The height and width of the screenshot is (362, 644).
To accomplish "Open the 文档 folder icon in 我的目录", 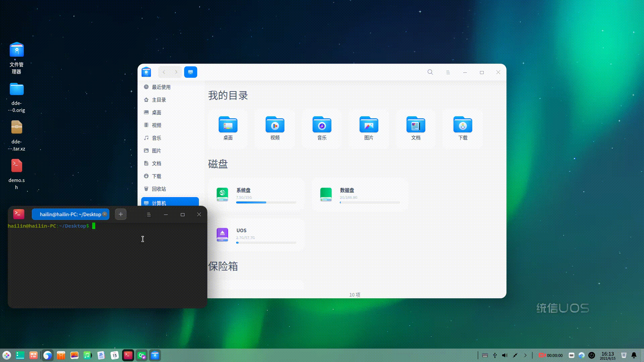I will click(x=416, y=125).
